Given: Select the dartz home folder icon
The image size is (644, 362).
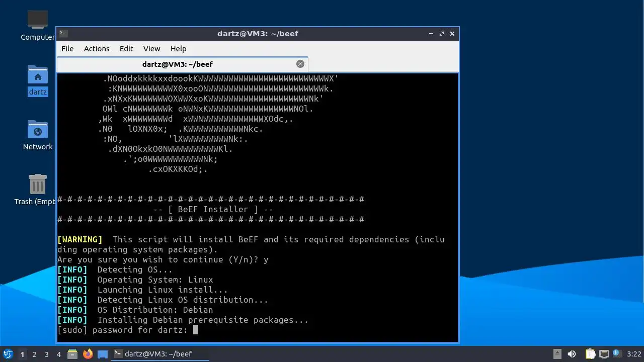Looking at the screenshot, I should (x=38, y=80).
